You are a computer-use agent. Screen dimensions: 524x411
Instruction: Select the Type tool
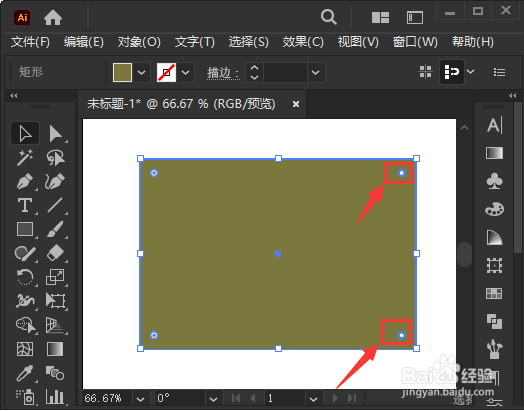[x=25, y=205]
